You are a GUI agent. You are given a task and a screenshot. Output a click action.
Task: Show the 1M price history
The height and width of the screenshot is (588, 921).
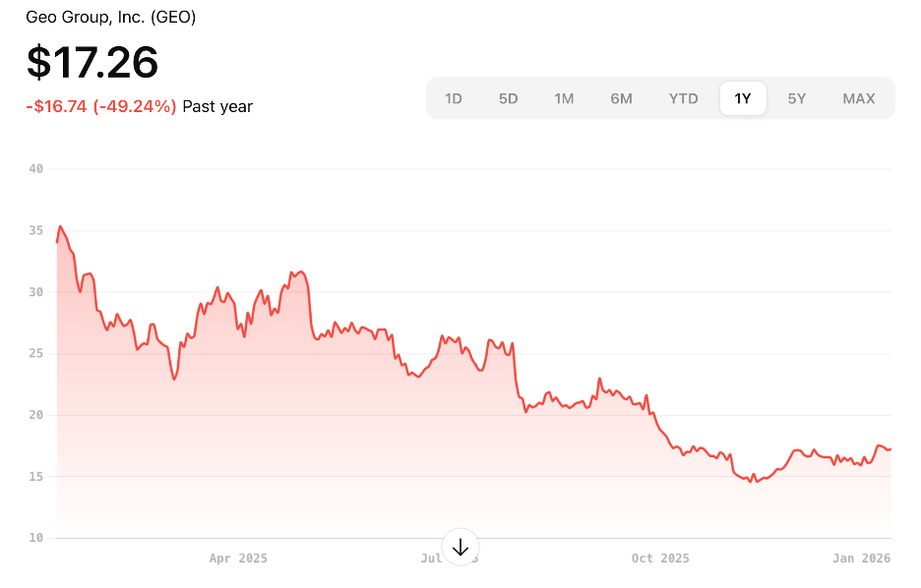(564, 98)
